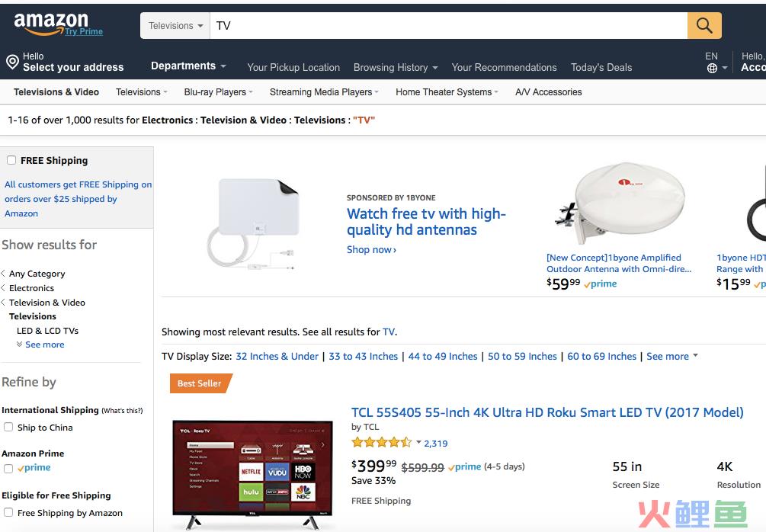Screen dimensions: 766x532
Task: Expand the Departments menu
Action: coord(188,66)
